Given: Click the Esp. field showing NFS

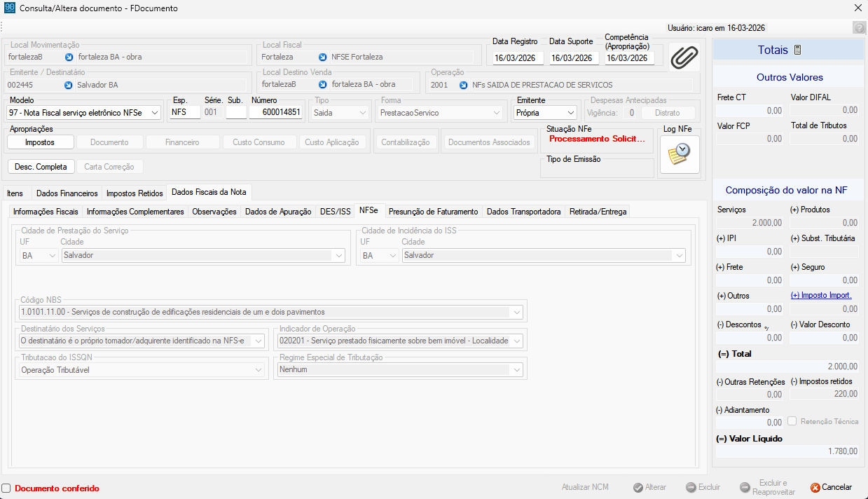Looking at the screenshot, I should 185,112.
